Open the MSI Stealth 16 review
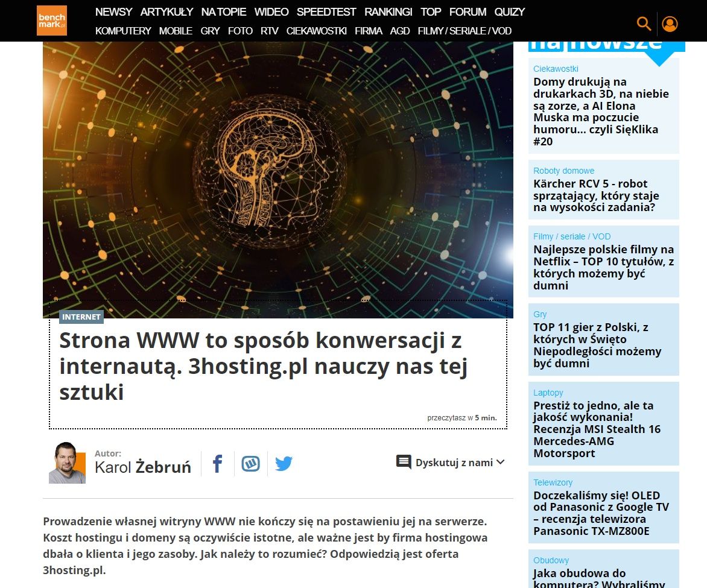 [x=597, y=429]
